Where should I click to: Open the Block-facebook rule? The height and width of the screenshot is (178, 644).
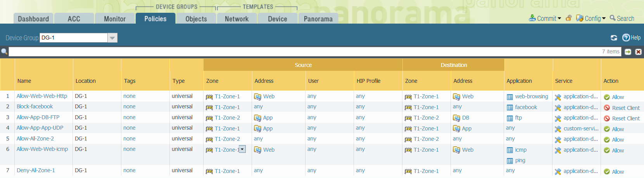(35, 106)
